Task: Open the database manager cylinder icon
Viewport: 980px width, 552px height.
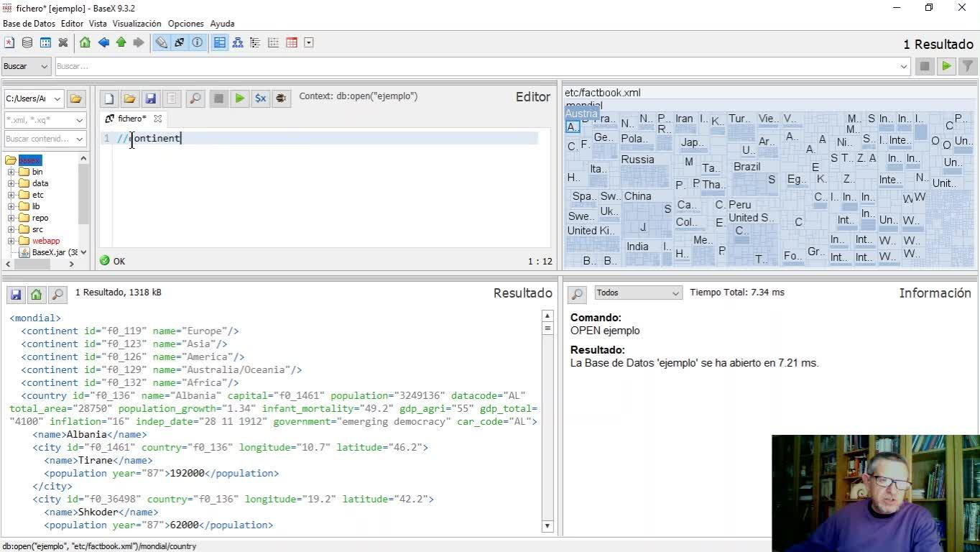Action: (27, 42)
